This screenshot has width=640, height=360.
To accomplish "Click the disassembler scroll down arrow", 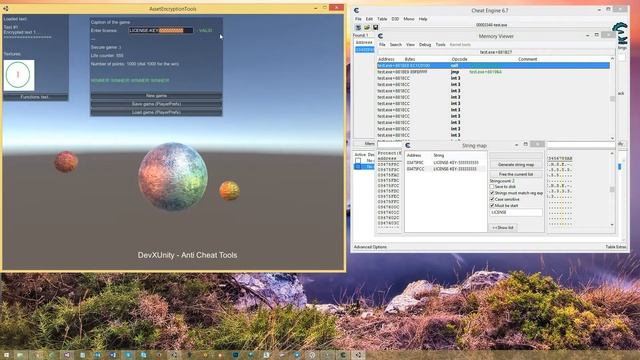I will click(612, 138).
